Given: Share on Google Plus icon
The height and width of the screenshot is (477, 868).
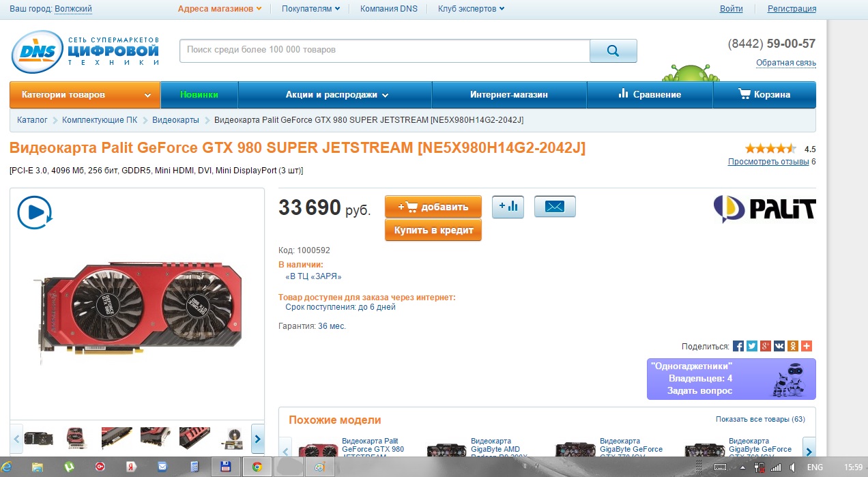Looking at the screenshot, I should [766, 346].
